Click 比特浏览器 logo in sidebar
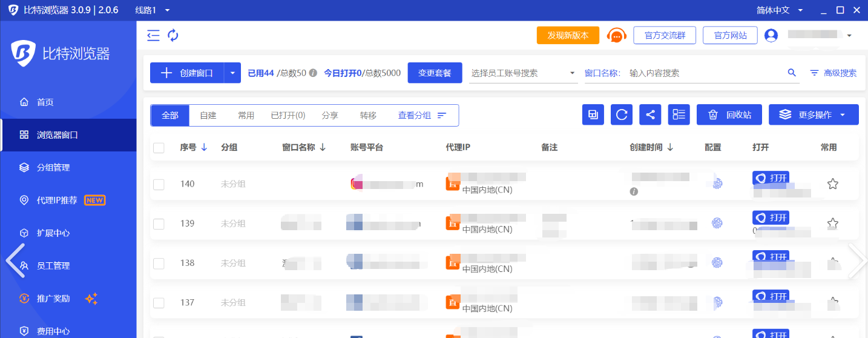 (61, 53)
